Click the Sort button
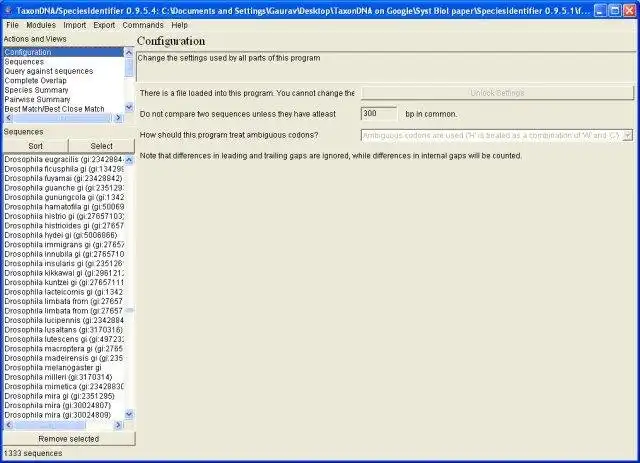 [36, 146]
